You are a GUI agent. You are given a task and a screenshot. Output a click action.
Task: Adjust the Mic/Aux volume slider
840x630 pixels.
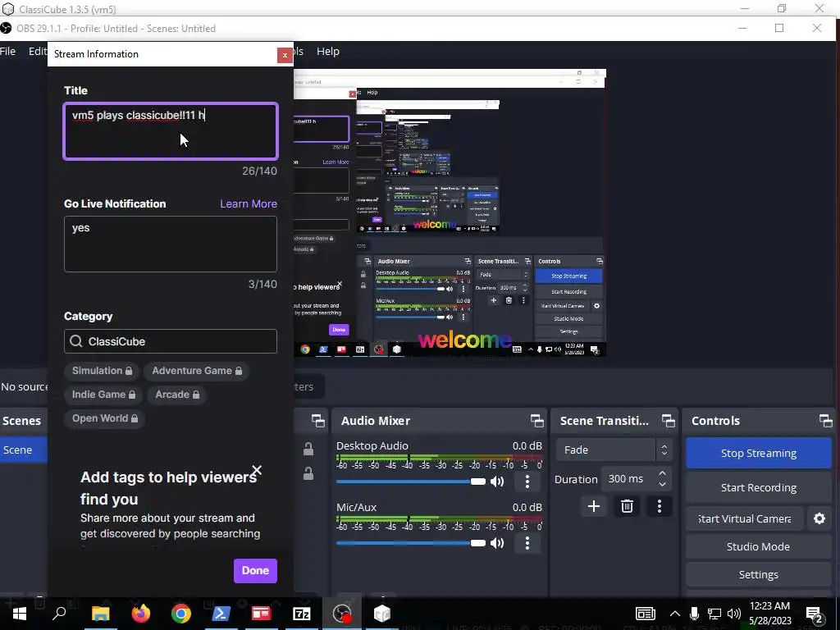point(411,543)
